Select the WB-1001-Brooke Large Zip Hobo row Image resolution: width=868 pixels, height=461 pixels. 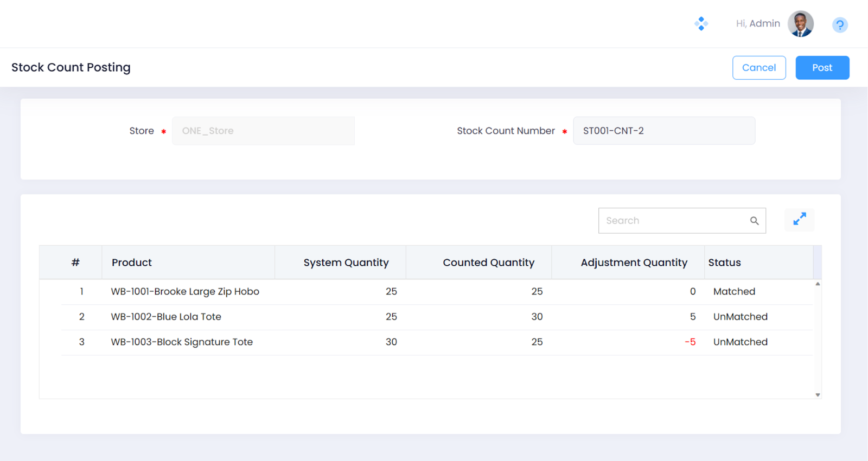(185, 292)
